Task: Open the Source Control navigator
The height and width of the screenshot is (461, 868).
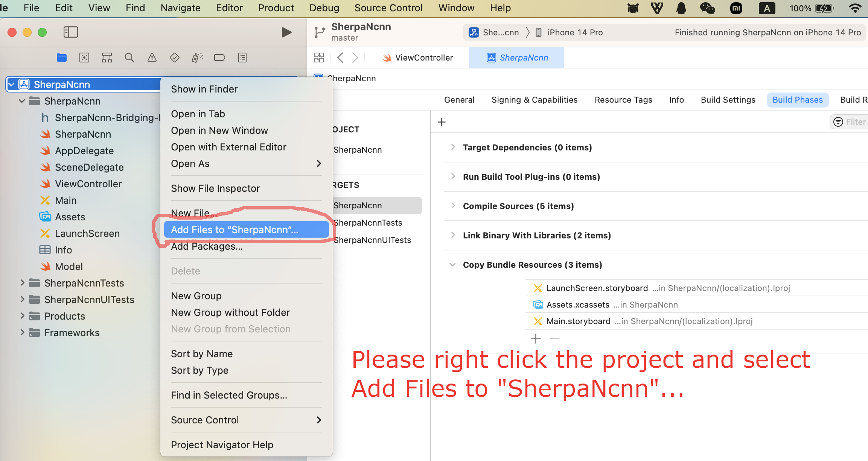Action: (x=84, y=58)
